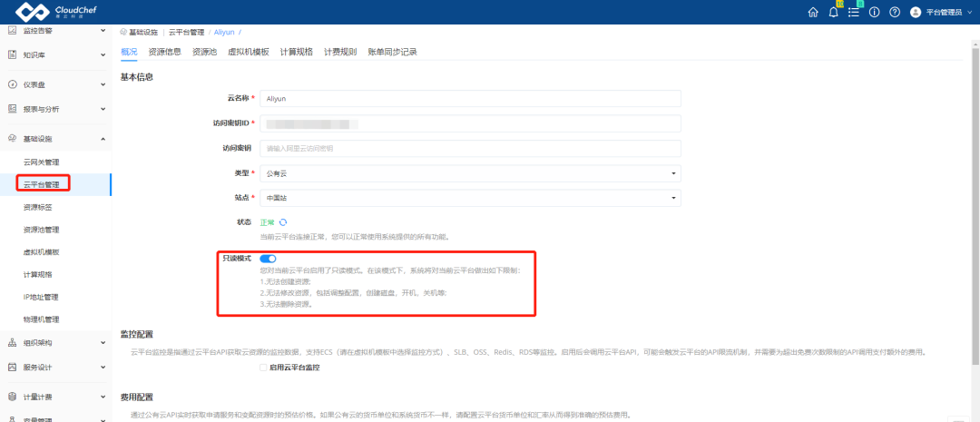Click the 计量计费 database icon
The width and height of the screenshot is (980, 422).
click(12, 397)
